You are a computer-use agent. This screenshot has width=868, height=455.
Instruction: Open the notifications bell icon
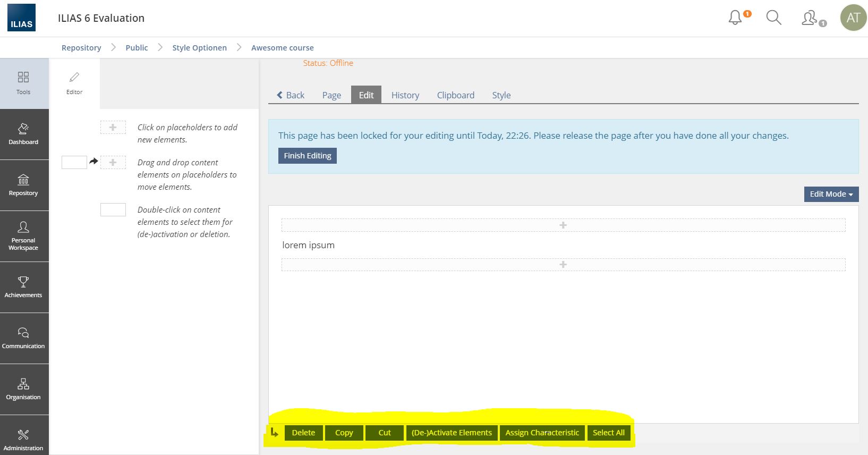(x=736, y=18)
